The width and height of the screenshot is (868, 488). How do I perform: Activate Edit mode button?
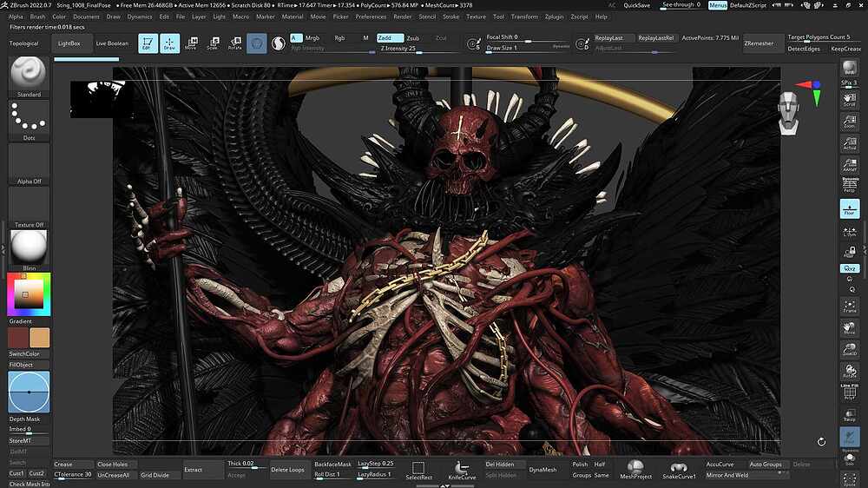(x=148, y=43)
